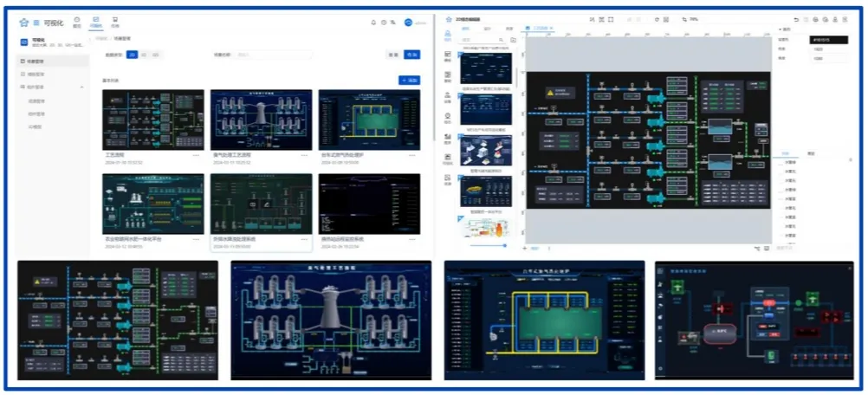The image size is (868, 395).
Task: Click the plus icon below editor canvas
Action: pos(525,249)
